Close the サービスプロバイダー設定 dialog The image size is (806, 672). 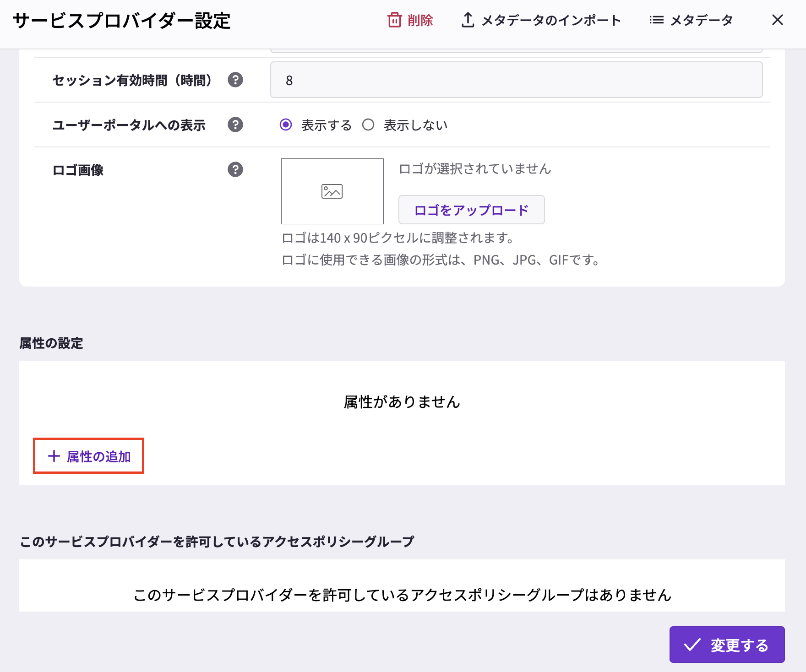coord(777,20)
